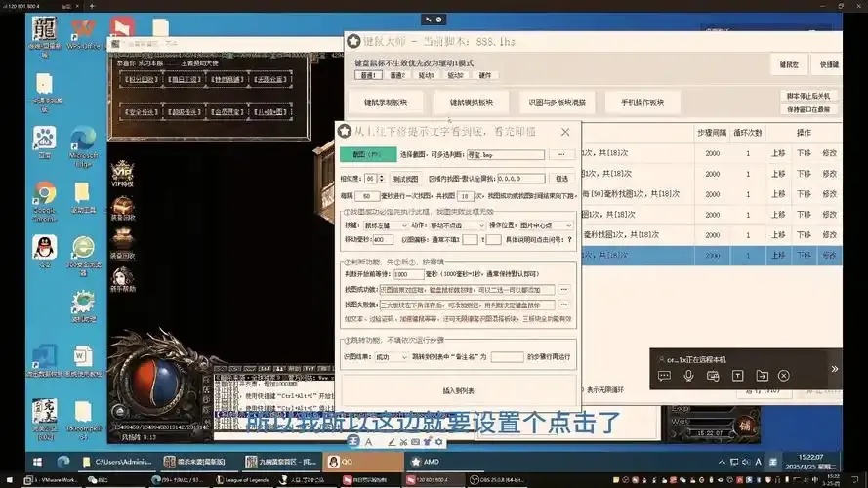Screen dimensions: 868x488
Task: Open the 键鼠录制板块 tab
Action: tap(386, 102)
